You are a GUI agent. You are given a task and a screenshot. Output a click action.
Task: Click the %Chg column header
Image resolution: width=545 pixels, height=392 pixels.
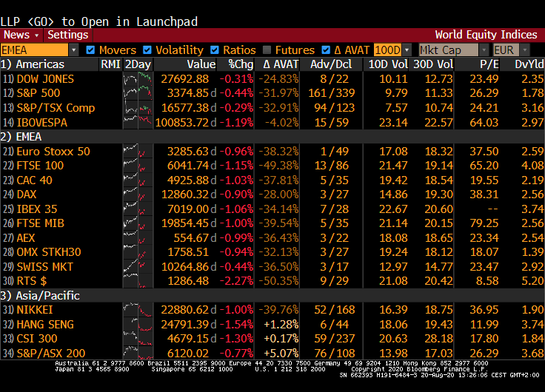240,64
